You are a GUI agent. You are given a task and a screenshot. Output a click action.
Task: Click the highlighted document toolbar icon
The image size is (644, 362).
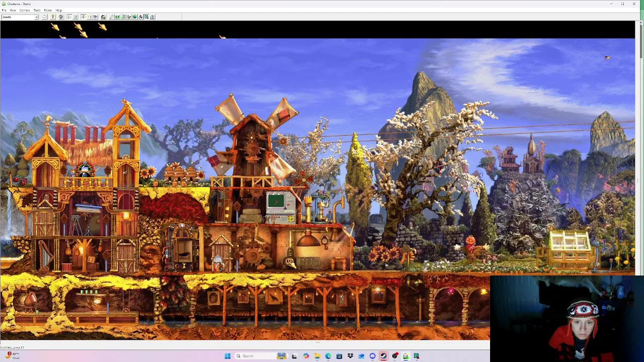pos(146,17)
